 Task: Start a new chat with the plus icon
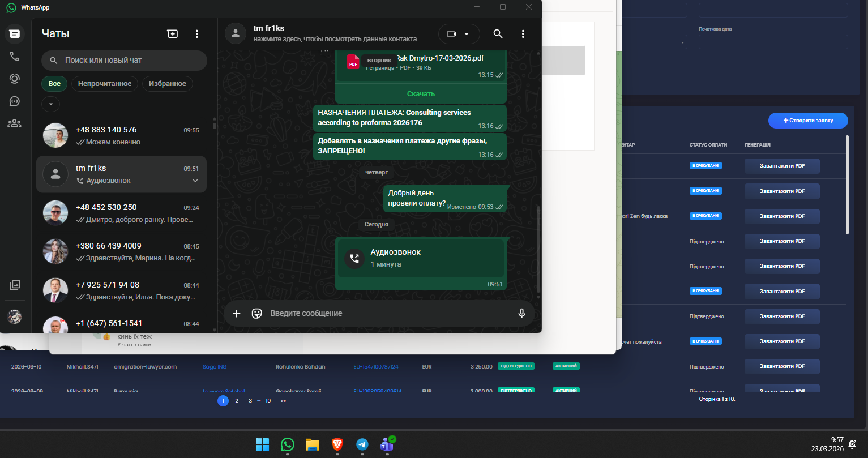[173, 34]
